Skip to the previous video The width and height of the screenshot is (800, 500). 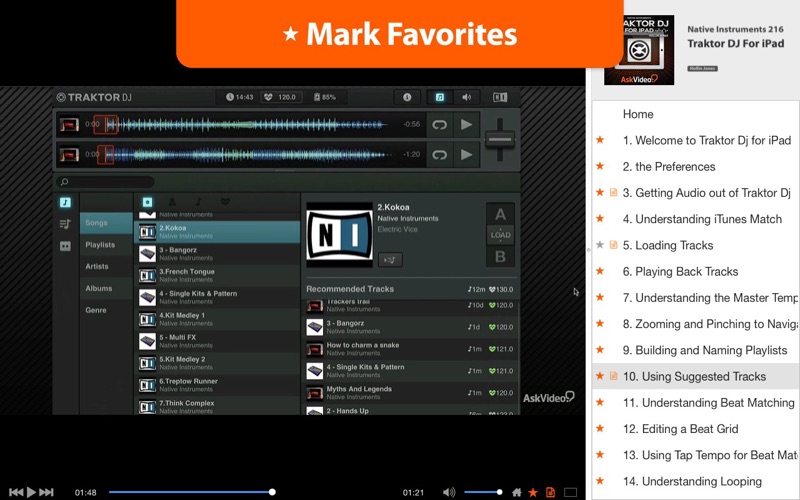[x=16, y=492]
